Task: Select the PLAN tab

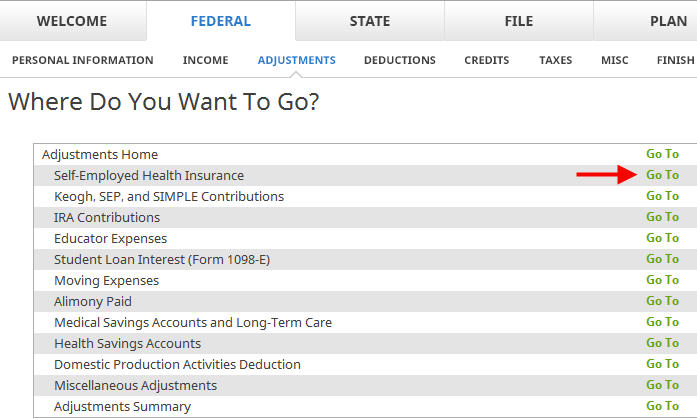Action: [x=668, y=21]
